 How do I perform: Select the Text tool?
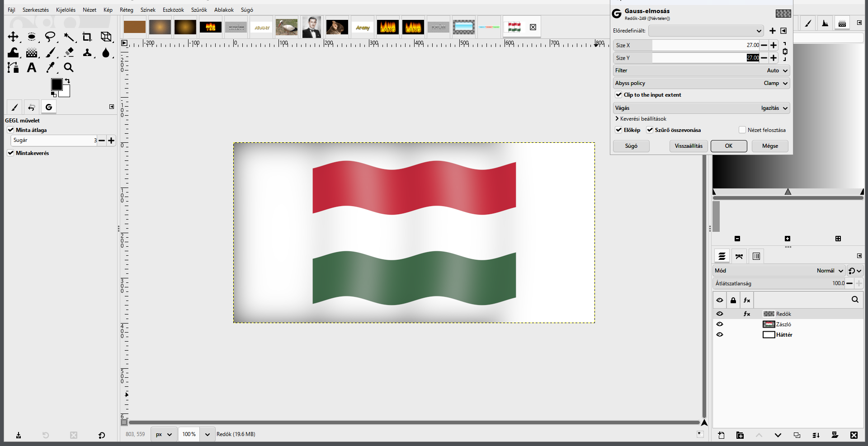pos(32,68)
